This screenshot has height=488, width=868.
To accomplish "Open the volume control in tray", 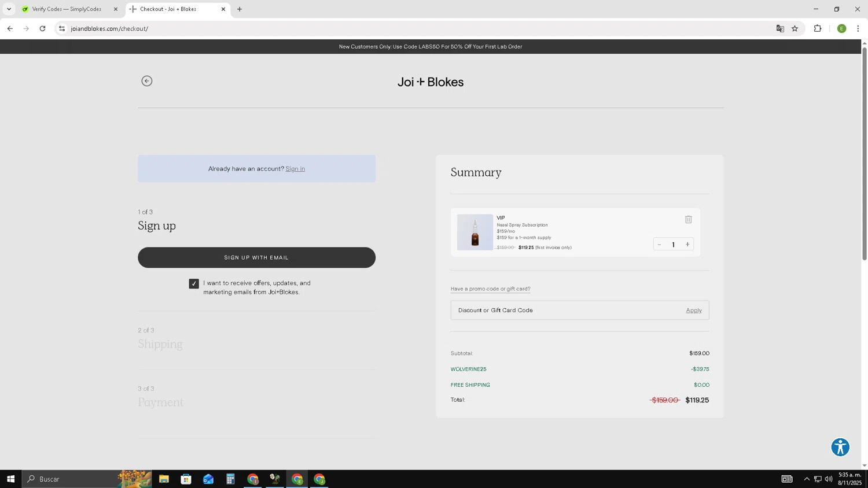I will coord(829,479).
